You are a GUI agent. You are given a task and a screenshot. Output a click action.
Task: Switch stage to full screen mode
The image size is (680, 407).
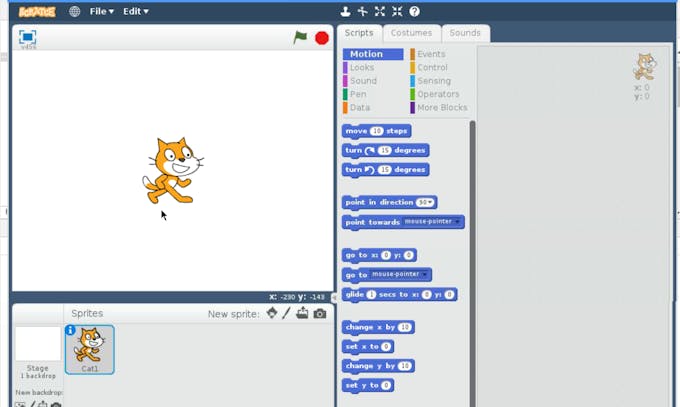point(28,38)
